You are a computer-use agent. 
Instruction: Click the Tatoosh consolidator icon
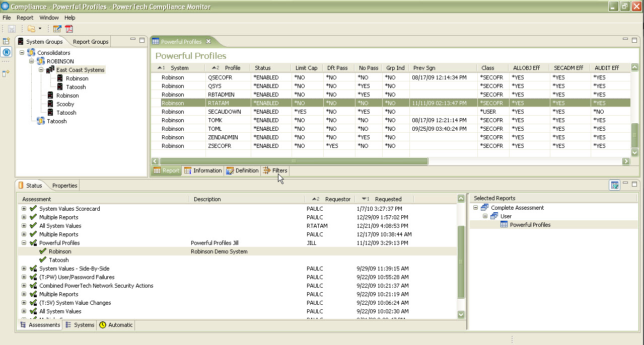[41, 121]
